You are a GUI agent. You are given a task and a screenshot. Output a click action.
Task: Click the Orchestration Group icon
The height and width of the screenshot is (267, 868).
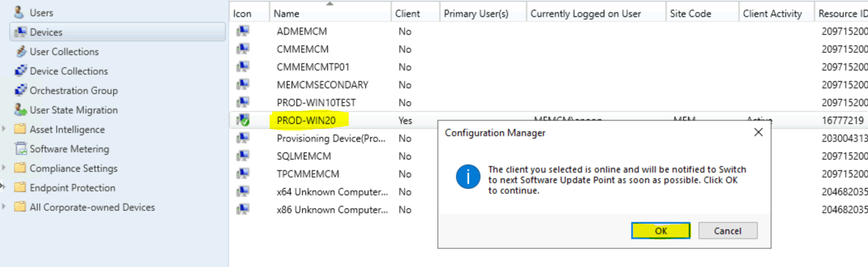(20, 90)
